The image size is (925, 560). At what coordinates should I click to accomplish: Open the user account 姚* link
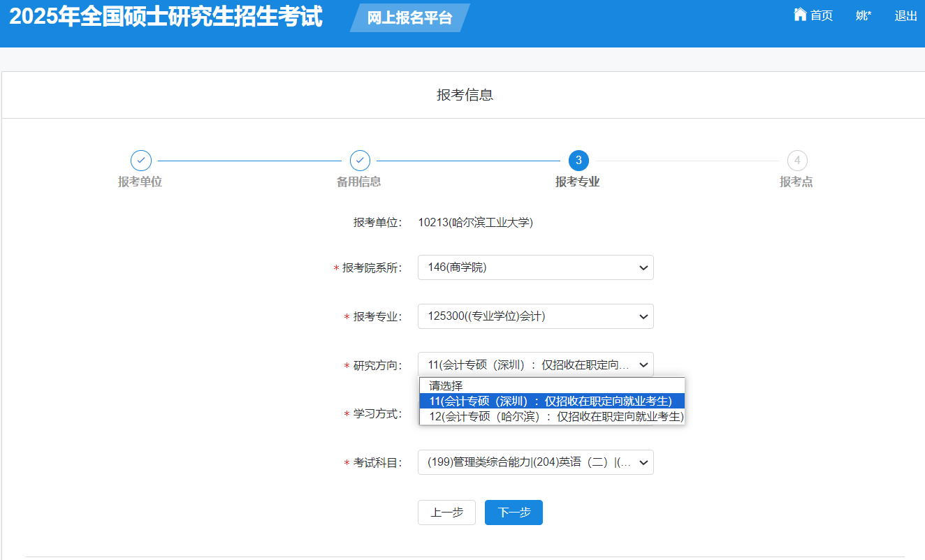point(864,15)
